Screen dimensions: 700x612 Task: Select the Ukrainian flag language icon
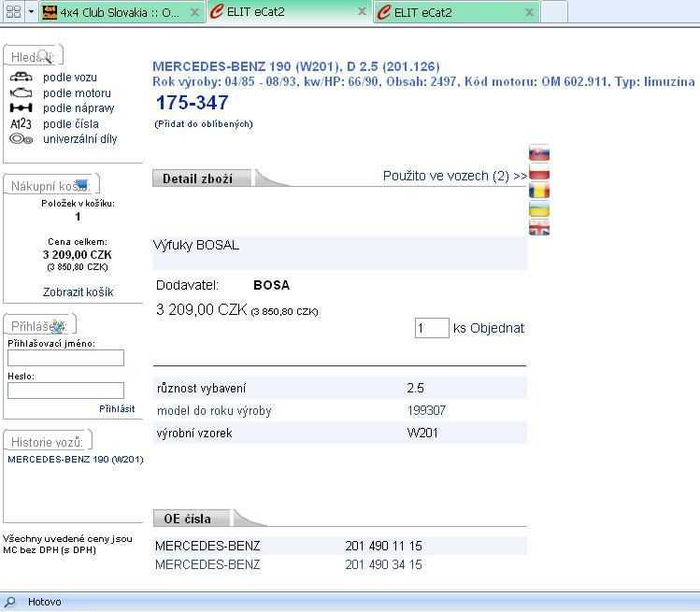pyautogui.click(x=539, y=209)
